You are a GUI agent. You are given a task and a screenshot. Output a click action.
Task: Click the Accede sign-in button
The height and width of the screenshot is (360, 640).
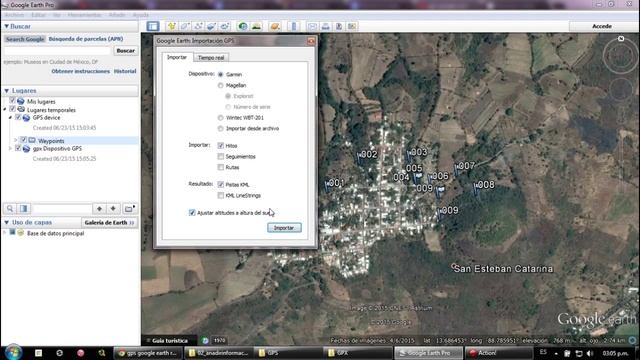tap(602, 26)
